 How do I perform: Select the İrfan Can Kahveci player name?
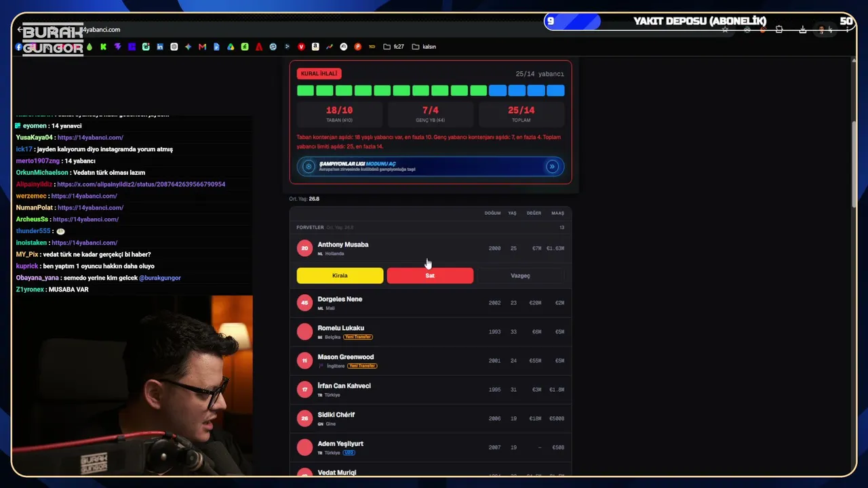tap(344, 386)
